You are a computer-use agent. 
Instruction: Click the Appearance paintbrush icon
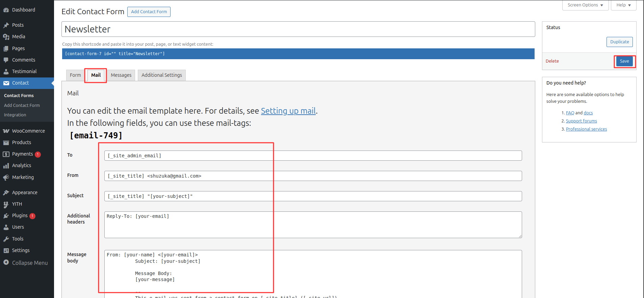pos(6,192)
